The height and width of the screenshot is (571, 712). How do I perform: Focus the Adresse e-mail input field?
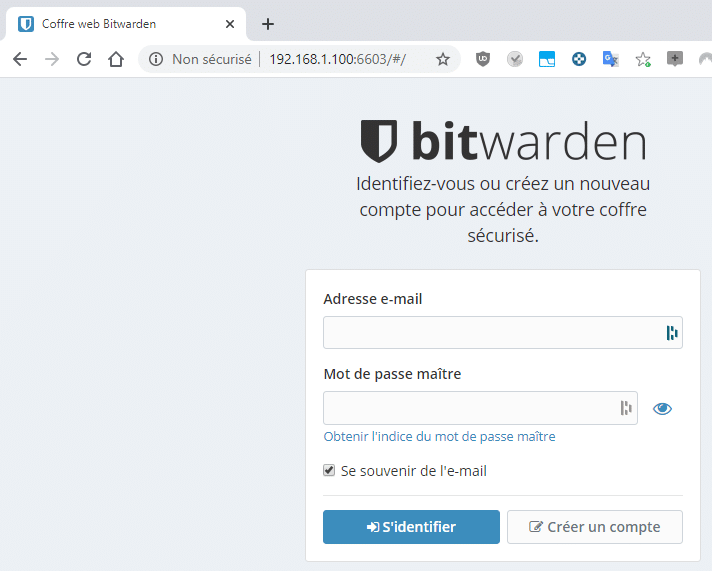(x=503, y=333)
